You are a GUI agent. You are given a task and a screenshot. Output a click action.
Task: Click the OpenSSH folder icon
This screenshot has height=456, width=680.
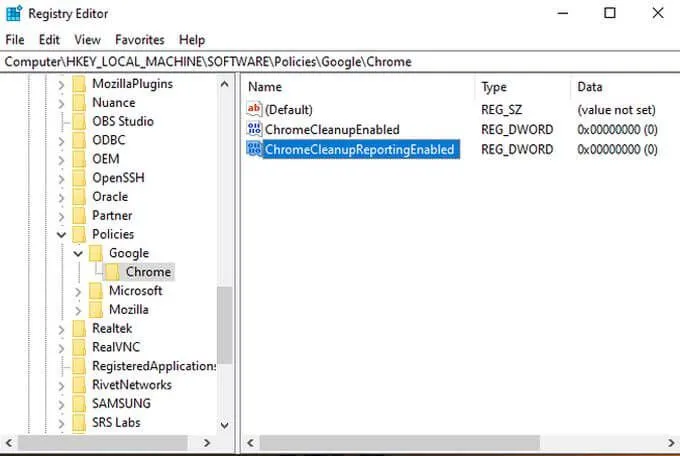79,178
